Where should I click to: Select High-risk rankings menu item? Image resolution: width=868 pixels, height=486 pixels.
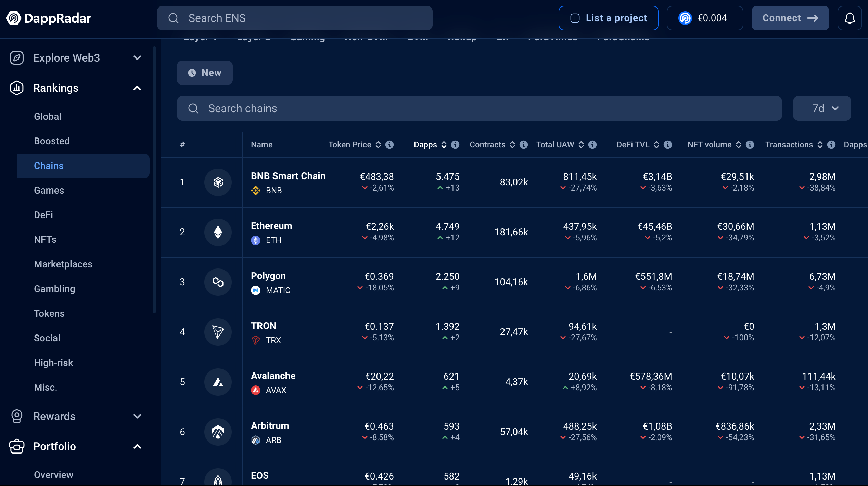83,363
